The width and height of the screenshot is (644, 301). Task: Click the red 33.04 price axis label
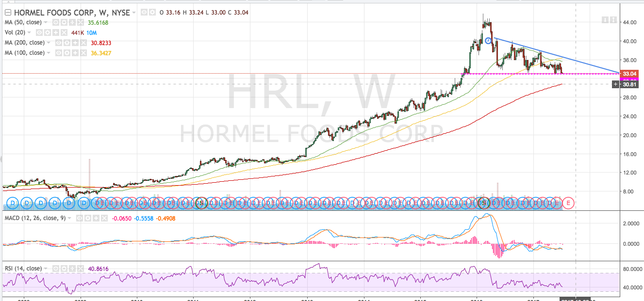tap(629, 74)
